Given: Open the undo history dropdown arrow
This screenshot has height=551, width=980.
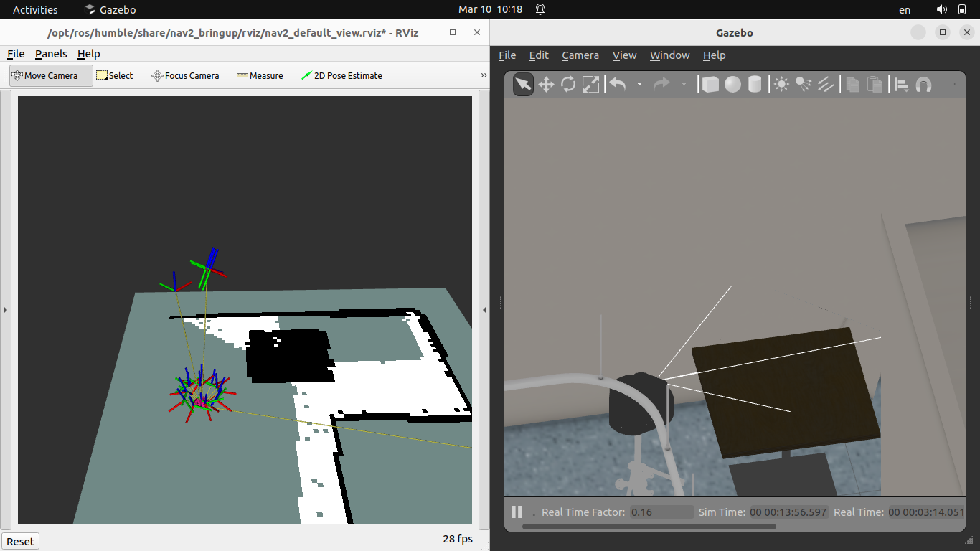Looking at the screenshot, I should tap(639, 85).
